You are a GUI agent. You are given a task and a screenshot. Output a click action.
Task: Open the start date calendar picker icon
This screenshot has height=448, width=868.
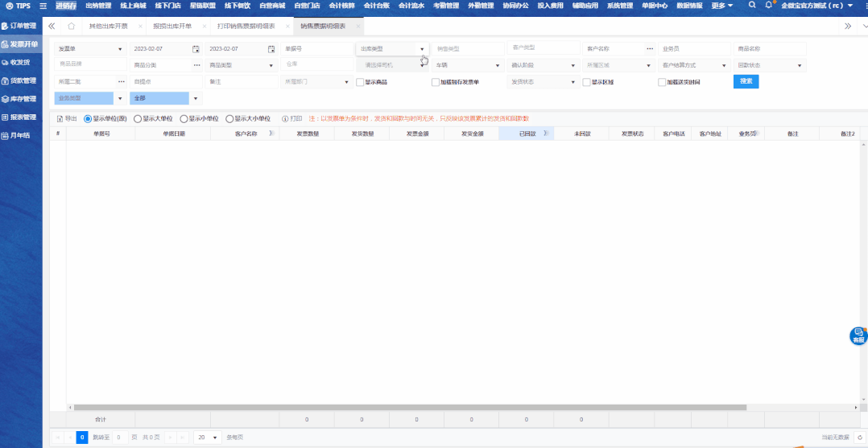(196, 49)
